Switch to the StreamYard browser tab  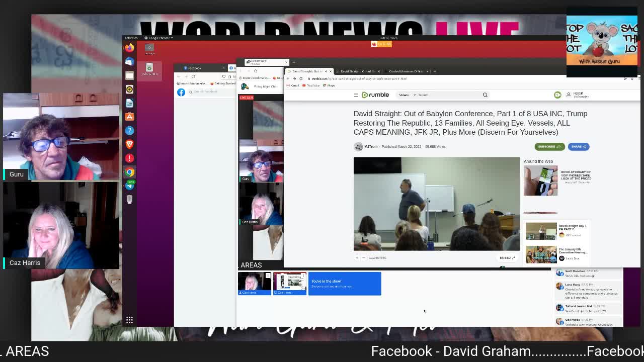click(267, 62)
